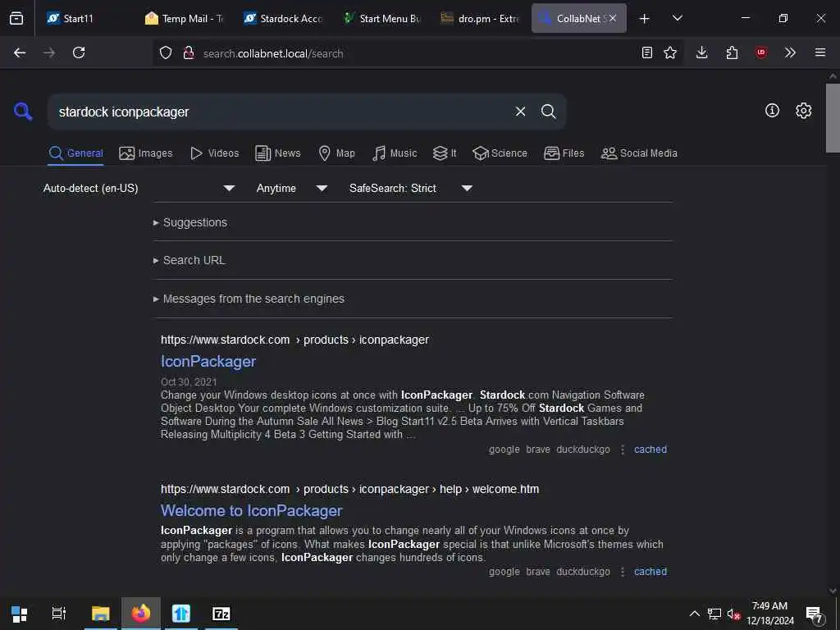This screenshot has height=630, width=840.
Task: Close the CollabNet tab
Action: click(613, 18)
